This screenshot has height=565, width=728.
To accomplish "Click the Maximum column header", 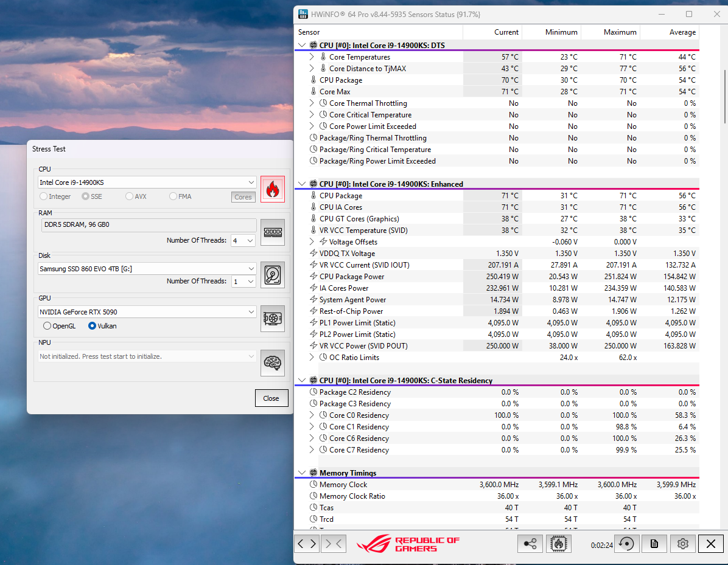I will click(611, 32).
